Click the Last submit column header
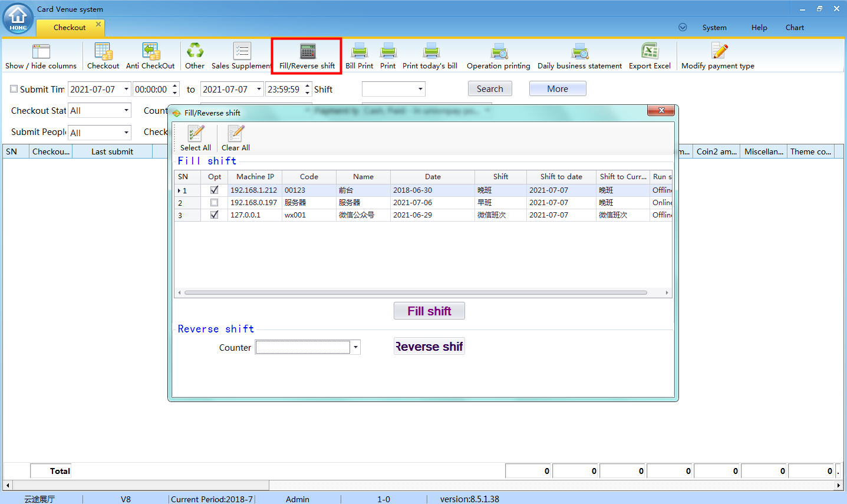 (112, 151)
